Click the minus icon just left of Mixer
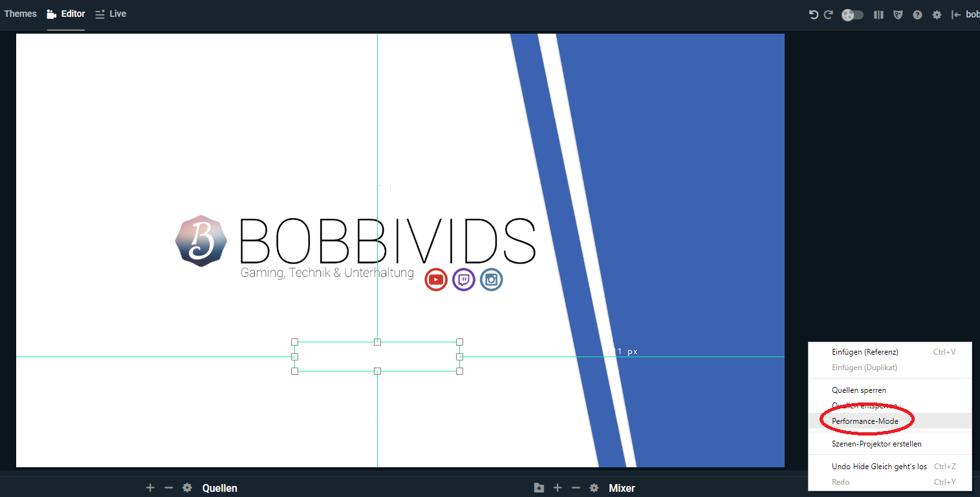 [x=576, y=488]
